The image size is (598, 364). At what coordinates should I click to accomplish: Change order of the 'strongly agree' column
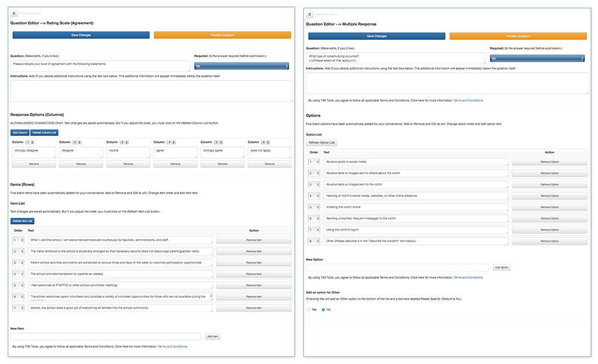pyautogui.click(x=218, y=142)
